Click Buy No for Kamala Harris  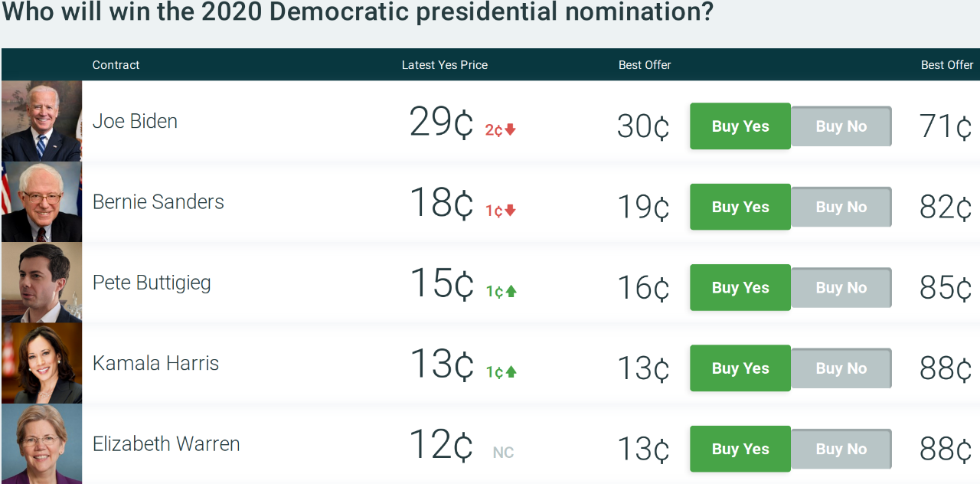841,368
